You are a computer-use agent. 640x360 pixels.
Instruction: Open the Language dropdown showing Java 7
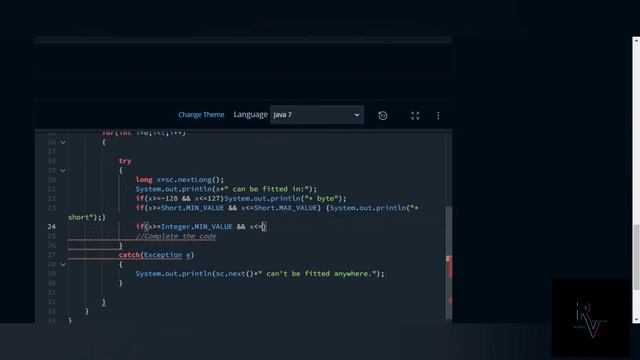[317, 115]
